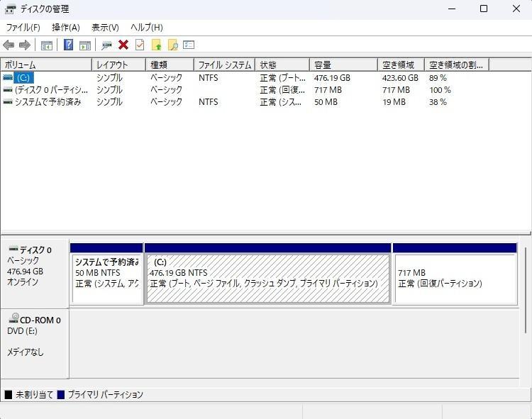This screenshot has width=532, height=419.
Task: Click the 38 % free percentage cell
Action: (438, 102)
